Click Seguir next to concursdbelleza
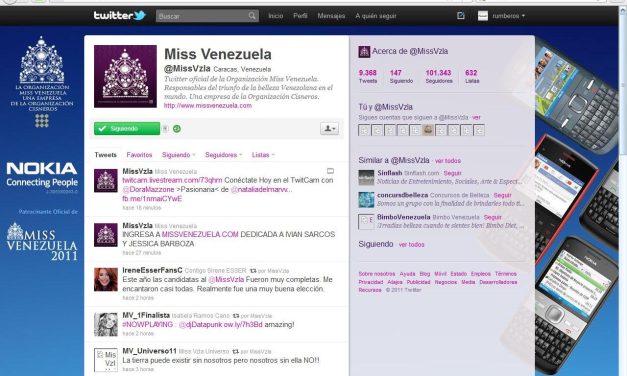The height and width of the screenshot is (376, 627). pyautogui.click(x=502, y=195)
